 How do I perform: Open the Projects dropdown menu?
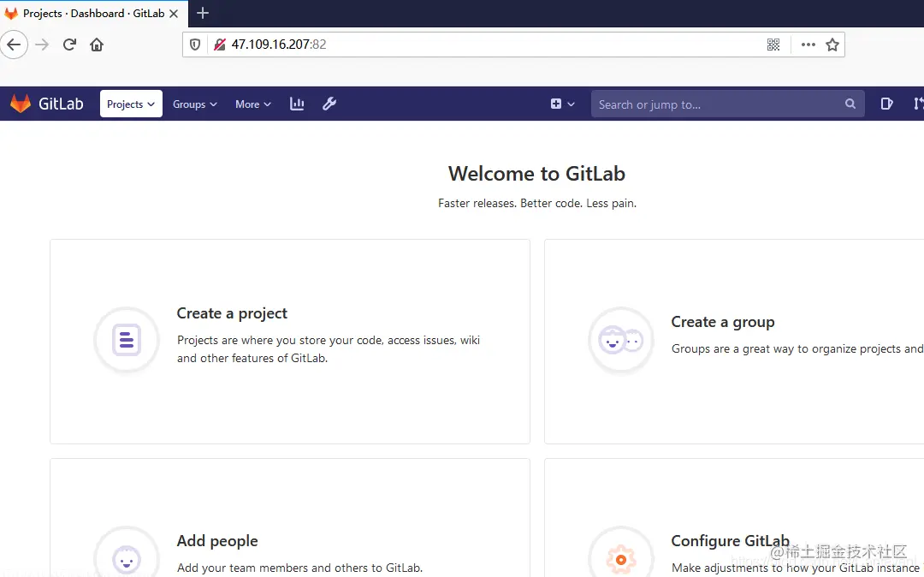point(131,104)
